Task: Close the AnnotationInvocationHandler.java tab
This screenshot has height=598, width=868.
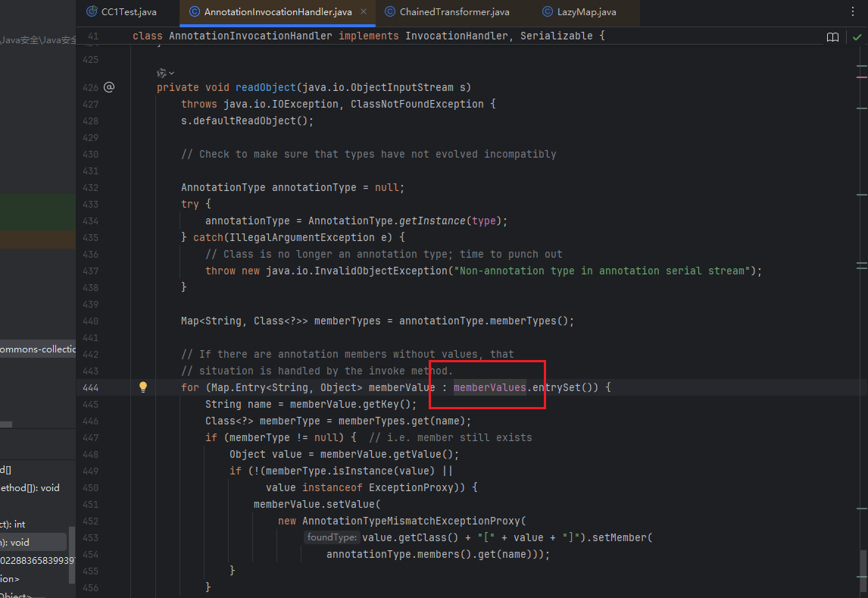Action: point(364,12)
